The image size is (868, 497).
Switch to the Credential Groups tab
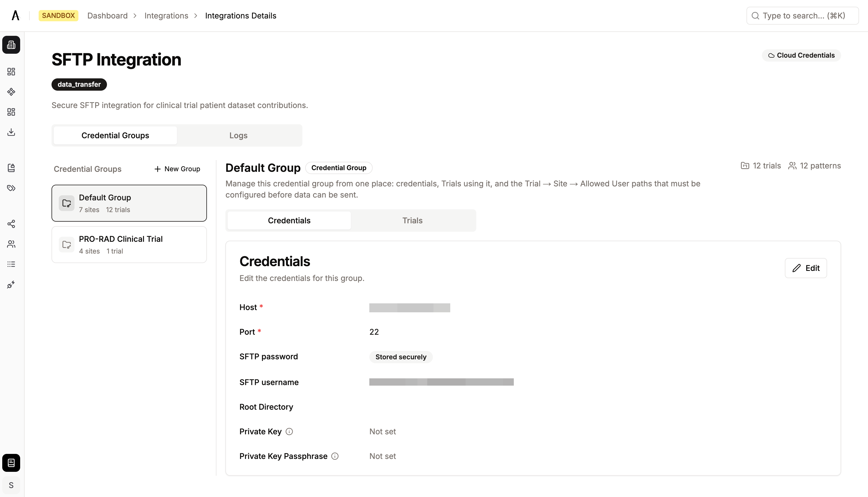click(x=115, y=135)
